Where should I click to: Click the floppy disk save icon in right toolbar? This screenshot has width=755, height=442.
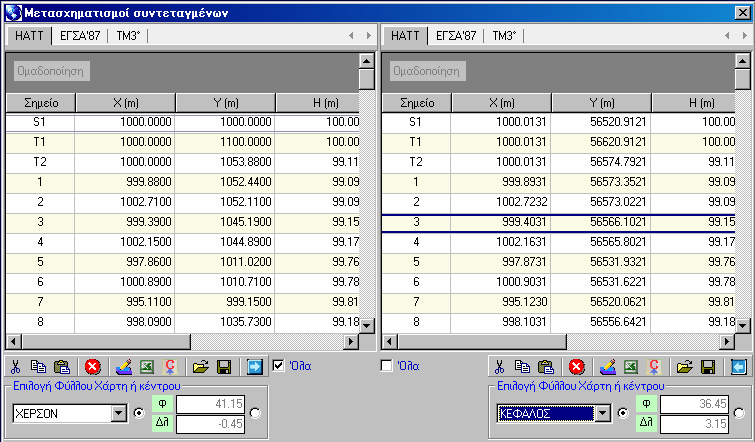pos(708,367)
